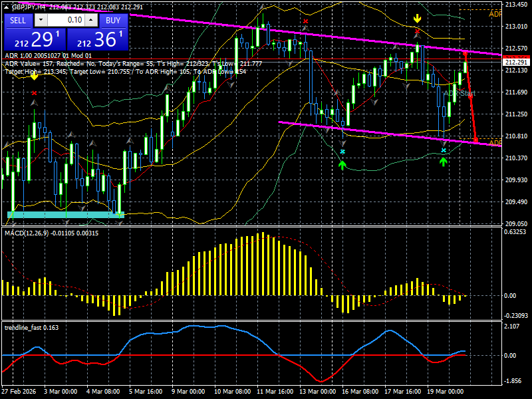Click the current price tag 212.291
The width and height of the screenshot is (532, 399).
516,63
